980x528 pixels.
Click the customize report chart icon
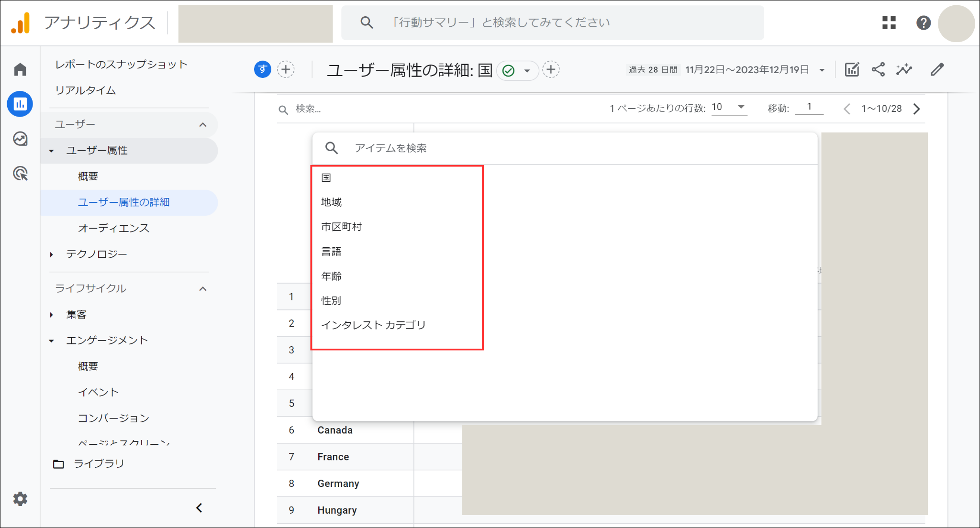(852, 70)
